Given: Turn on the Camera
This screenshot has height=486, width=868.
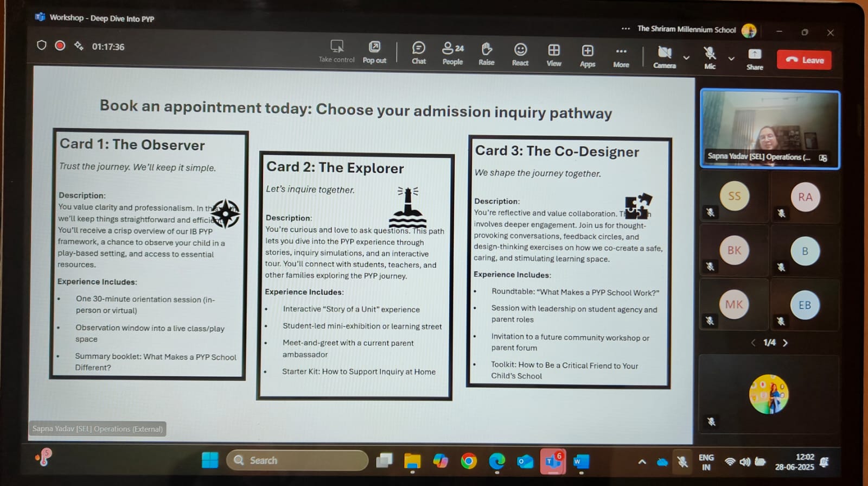Looking at the screenshot, I should pos(665,57).
